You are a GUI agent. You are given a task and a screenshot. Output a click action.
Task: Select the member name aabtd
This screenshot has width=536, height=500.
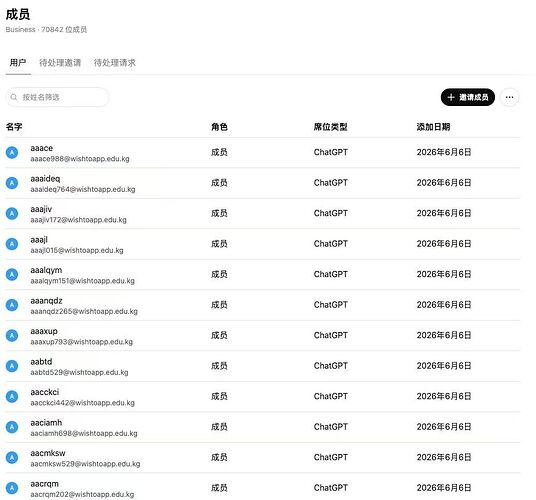coord(41,362)
